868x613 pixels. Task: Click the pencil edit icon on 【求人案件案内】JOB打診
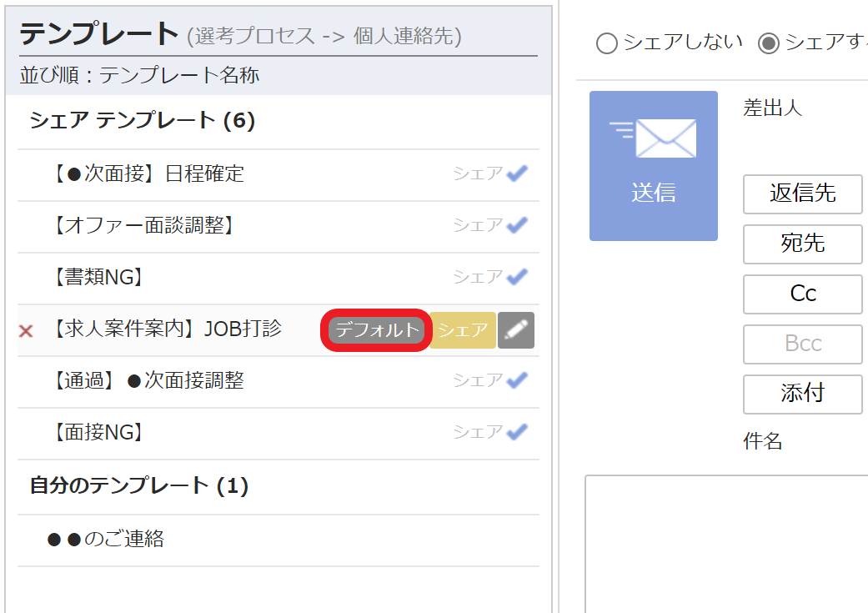(x=515, y=329)
